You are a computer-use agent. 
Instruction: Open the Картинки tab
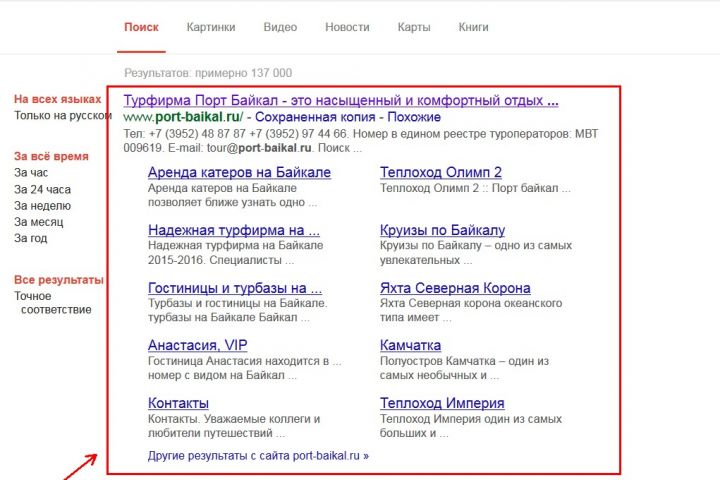[x=211, y=27]
